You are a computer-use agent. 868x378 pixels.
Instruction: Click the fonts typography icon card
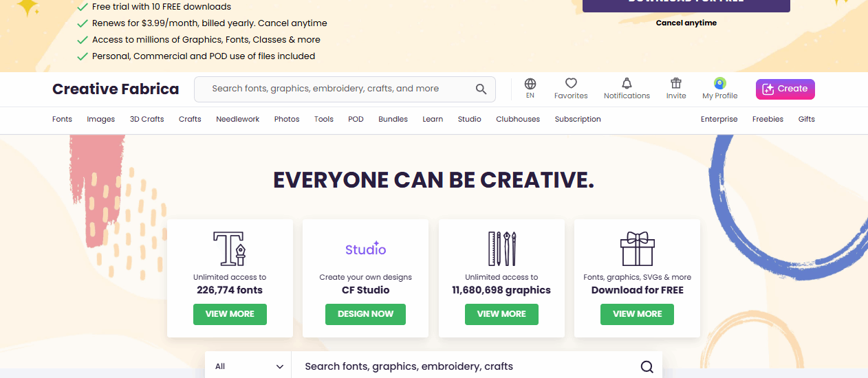pos(230,249)
